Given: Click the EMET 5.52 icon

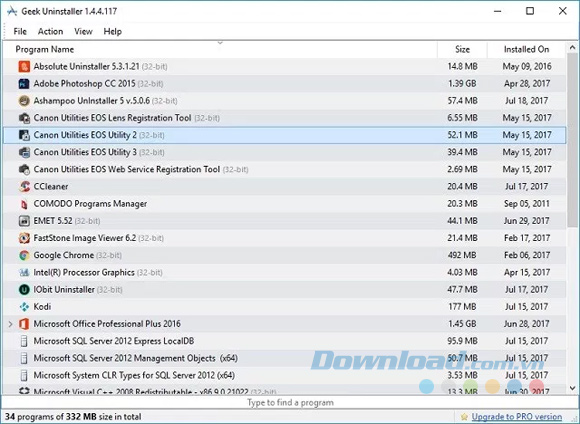Looking at the screenshot, I should [24, 221].
